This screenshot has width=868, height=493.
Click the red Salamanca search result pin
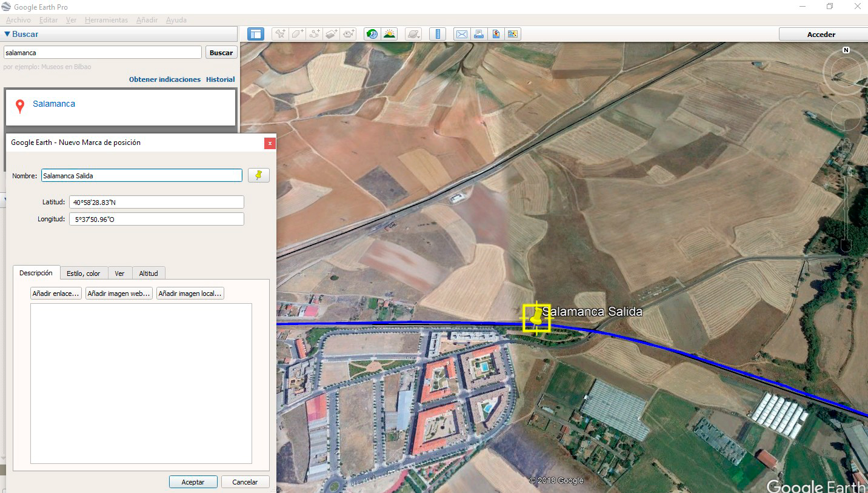[x=20, y=107]
